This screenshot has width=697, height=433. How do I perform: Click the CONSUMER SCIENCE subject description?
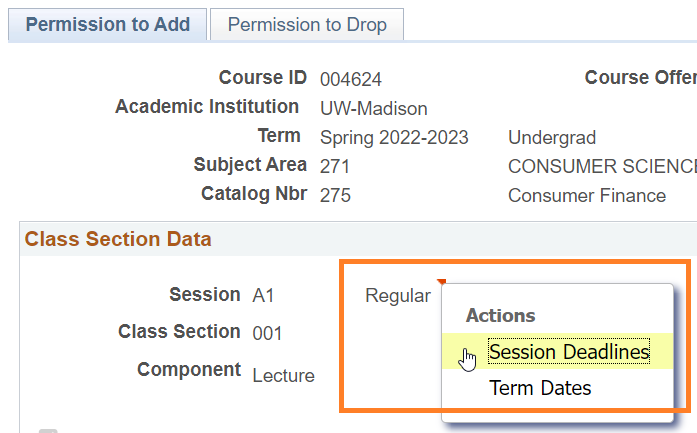602,167
